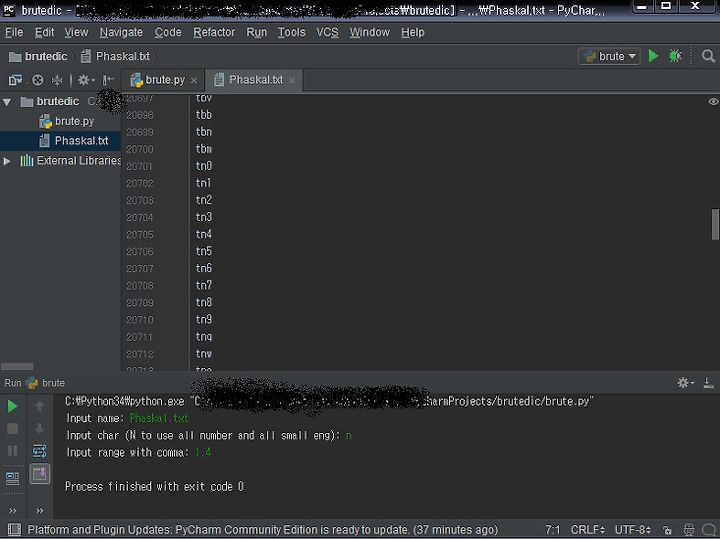The width and height of the screenshot is (720, 539).
Task: Select brute.py in the project tree
Action: point(74,121)
